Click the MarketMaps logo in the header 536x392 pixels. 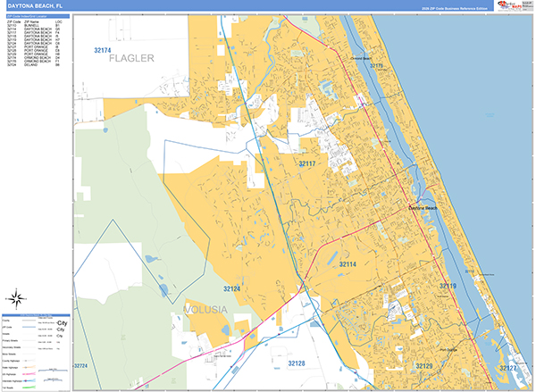click(510, 5)
